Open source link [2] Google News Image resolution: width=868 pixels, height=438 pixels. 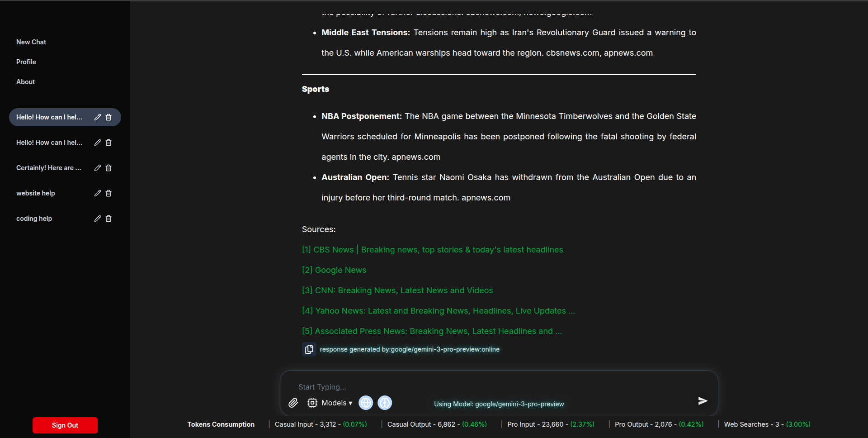[334, 270]
